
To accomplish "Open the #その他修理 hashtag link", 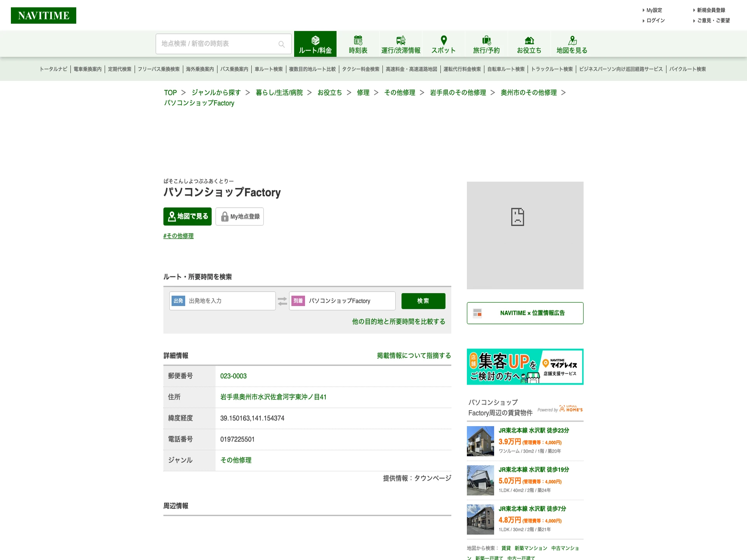I will (x=178, y=236).
